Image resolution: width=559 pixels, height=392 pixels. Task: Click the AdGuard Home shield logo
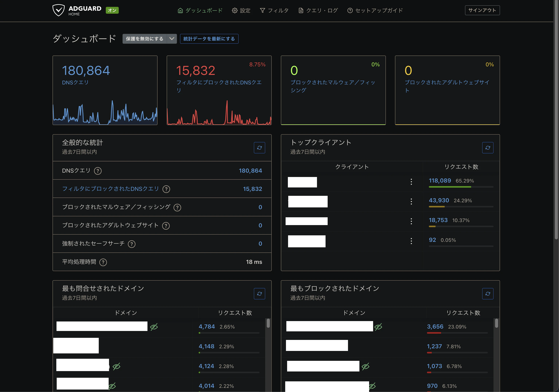point(59,10)
